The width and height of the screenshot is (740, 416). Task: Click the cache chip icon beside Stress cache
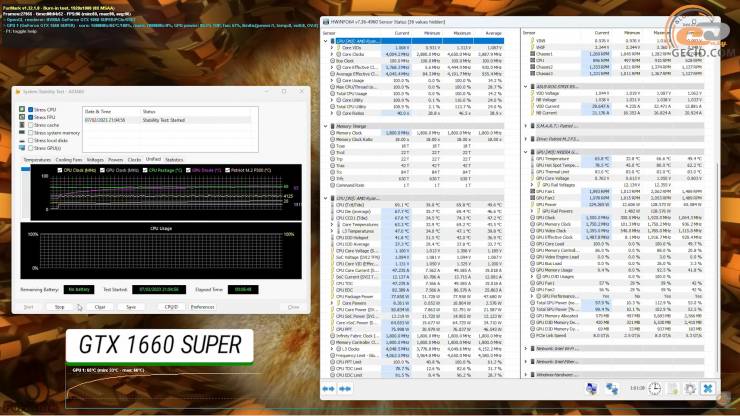(x=22, y=125)
